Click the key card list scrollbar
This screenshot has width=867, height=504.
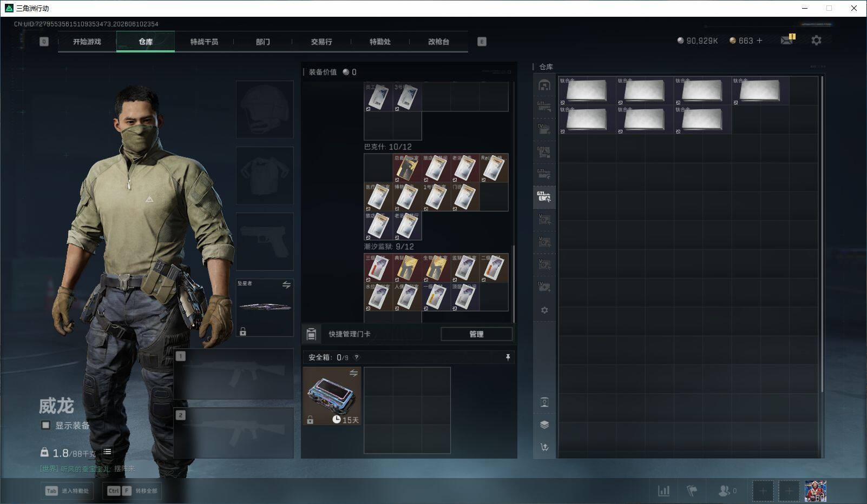(x=513, y=284)
